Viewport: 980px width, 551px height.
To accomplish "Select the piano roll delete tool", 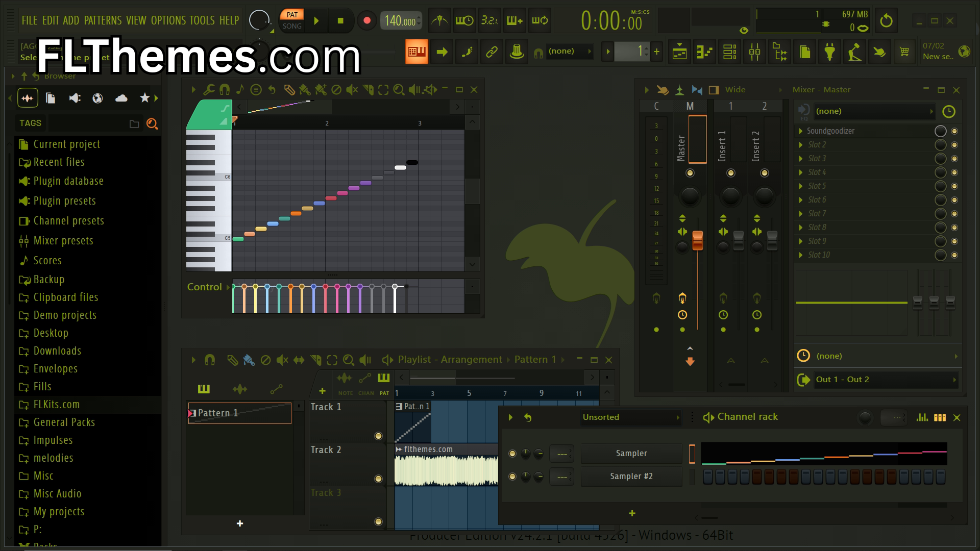I will pos(336,90).
